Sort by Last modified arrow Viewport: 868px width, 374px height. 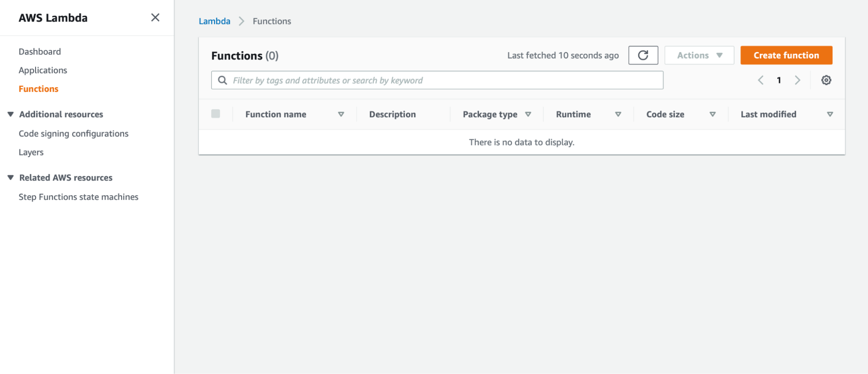[x=830, y=115]
